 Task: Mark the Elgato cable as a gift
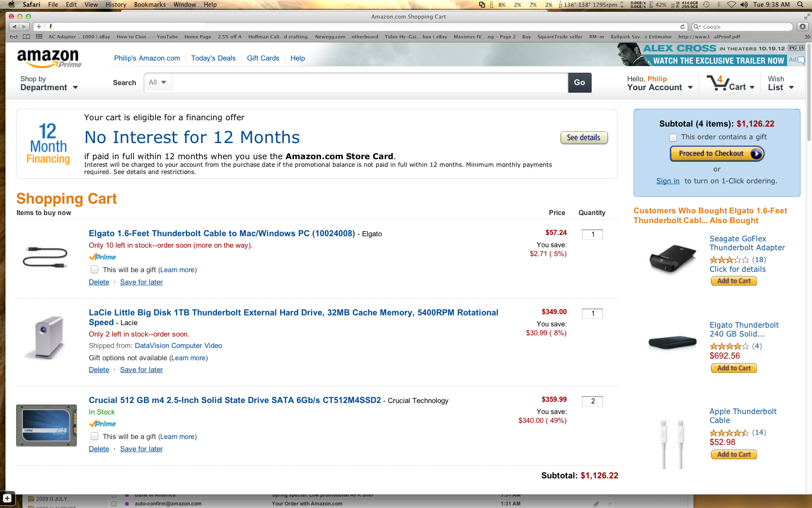pyautogui.click(x=95, y=270)
